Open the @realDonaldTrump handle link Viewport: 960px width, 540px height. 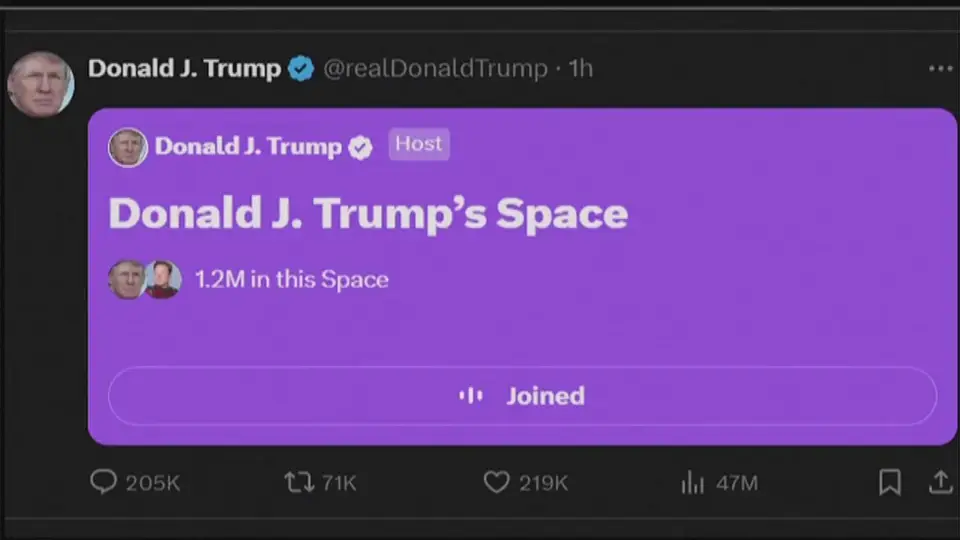[435, 69]
